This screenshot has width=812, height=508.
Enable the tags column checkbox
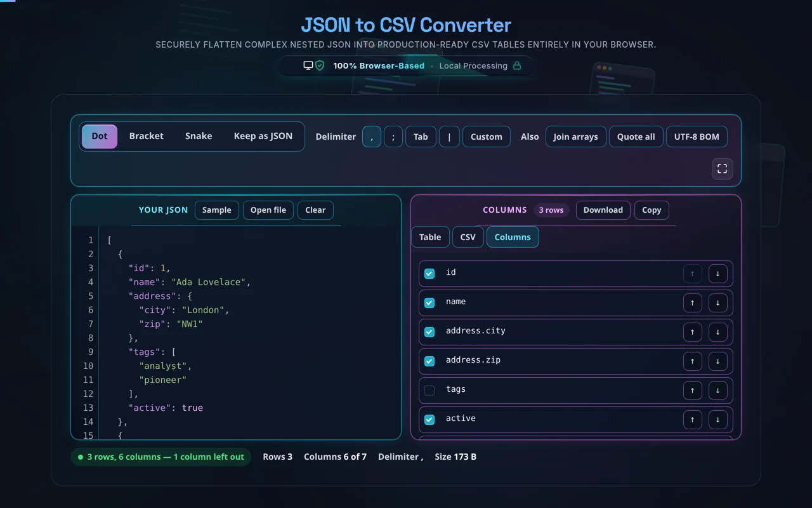coord(429,391)
